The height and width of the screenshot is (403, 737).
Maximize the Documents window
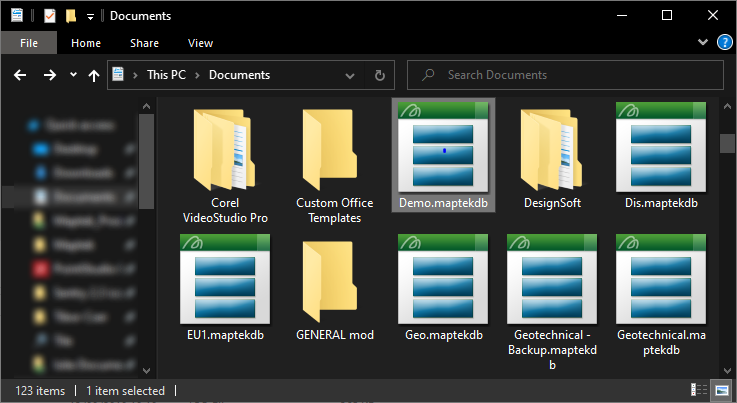click(666, 16)
